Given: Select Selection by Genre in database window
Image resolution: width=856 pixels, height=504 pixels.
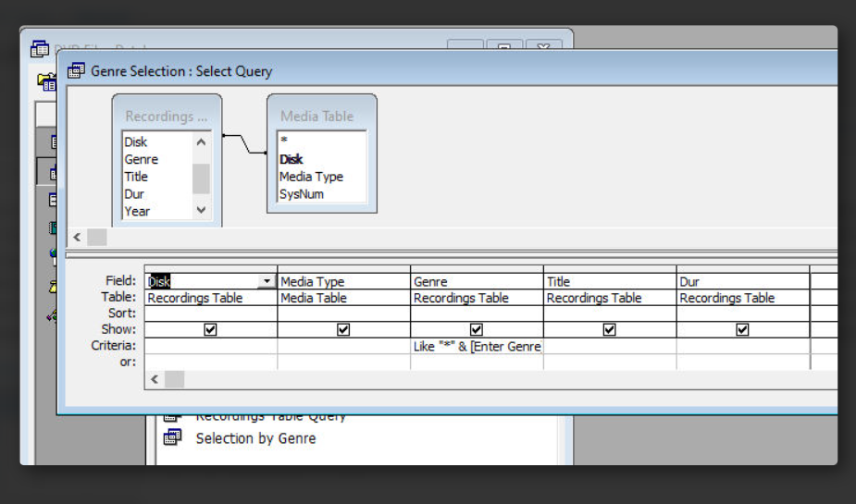Looking at the screenshot, I should [x=255, y=438].
